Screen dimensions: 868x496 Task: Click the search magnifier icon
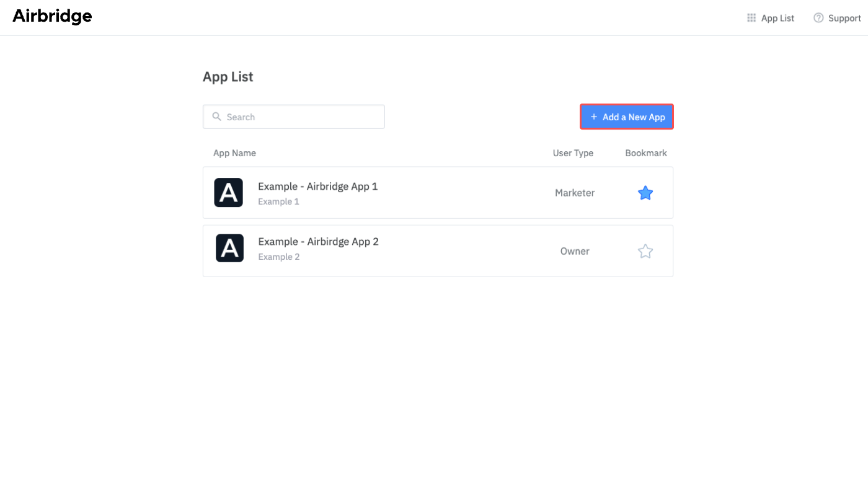[216, 117]
